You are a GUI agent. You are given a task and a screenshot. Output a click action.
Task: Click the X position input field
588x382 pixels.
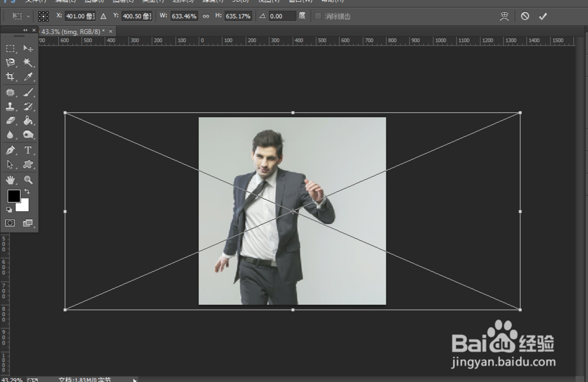(x=80, y=16)
